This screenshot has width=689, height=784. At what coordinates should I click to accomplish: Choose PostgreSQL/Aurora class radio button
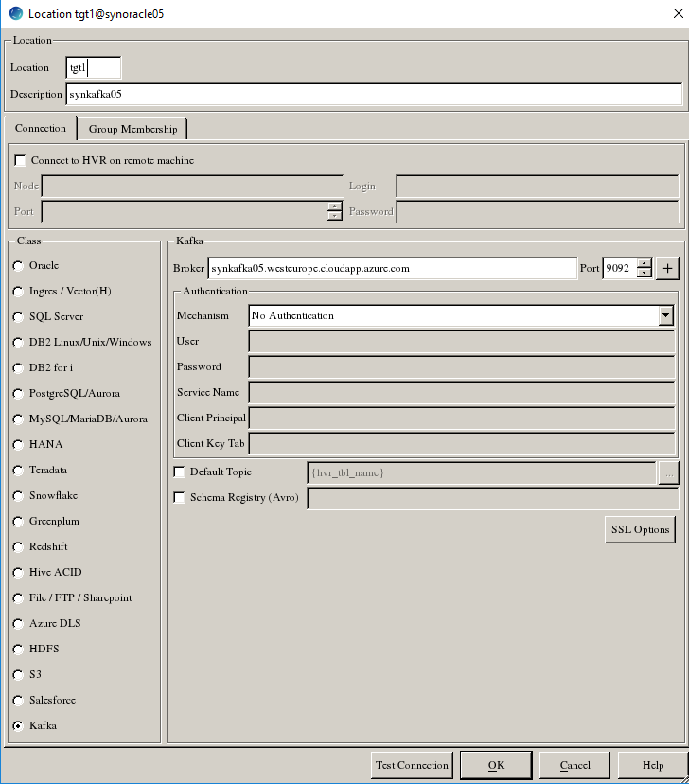click(18, 394)
